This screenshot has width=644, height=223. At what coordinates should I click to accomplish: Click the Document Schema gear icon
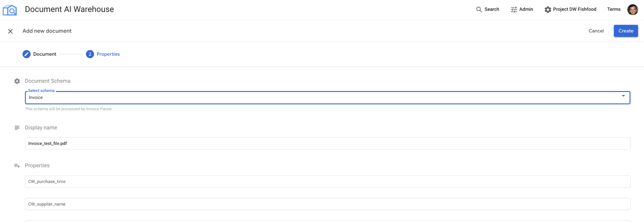coord(17,81)
